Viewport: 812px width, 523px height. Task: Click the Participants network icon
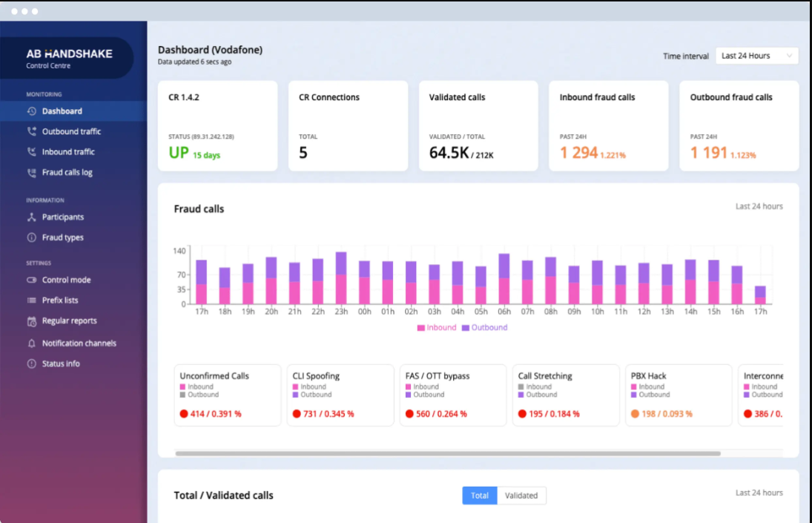click(32, 217)
